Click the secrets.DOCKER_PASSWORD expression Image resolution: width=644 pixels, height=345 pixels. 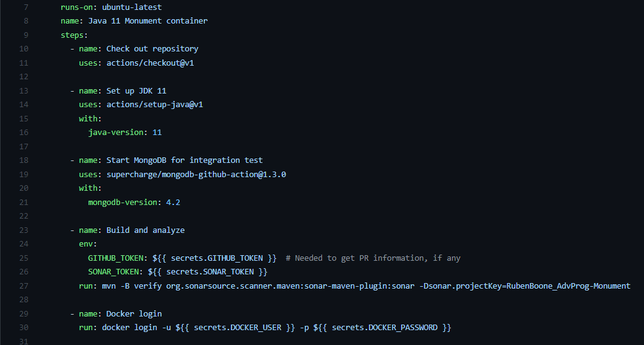[x=385, y=328]
